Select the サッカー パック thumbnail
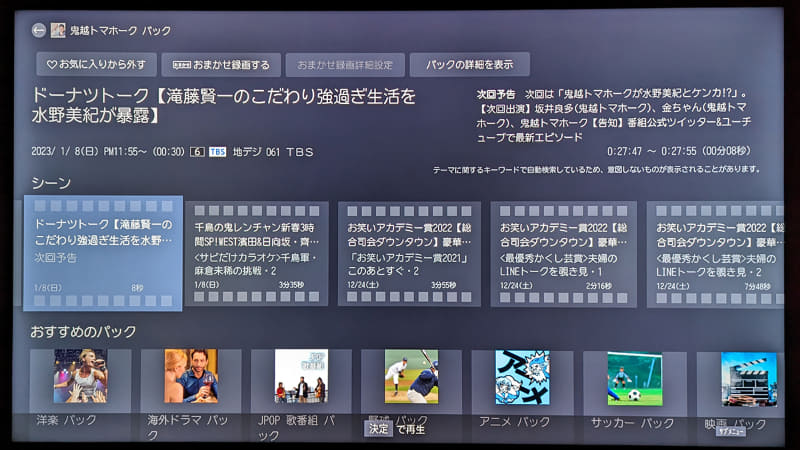 pyautogui.click(x=635, y=379)
